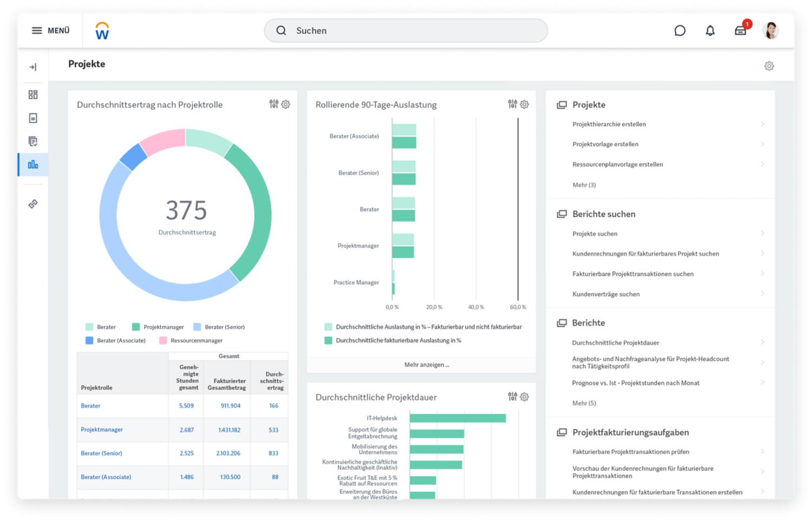Open the hamburger MENÜ button
The image size is (812, 521).
[x=50, y=30]
